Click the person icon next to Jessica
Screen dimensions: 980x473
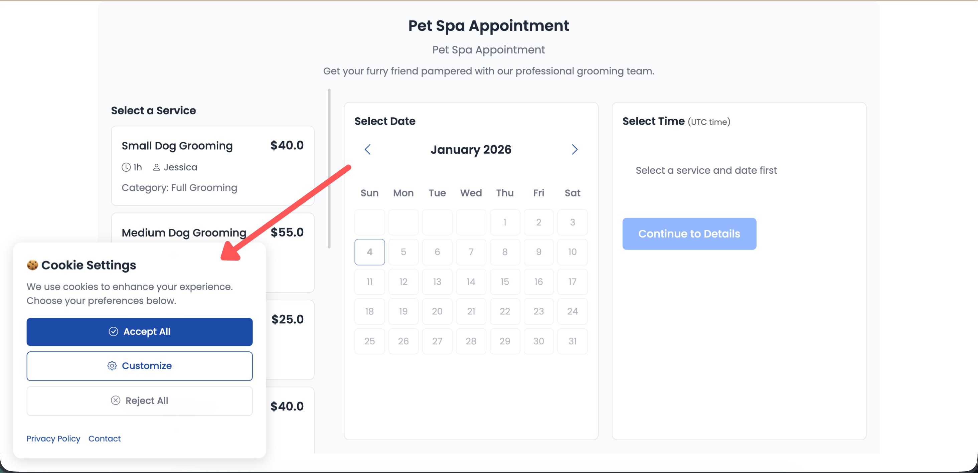(156, 167)
